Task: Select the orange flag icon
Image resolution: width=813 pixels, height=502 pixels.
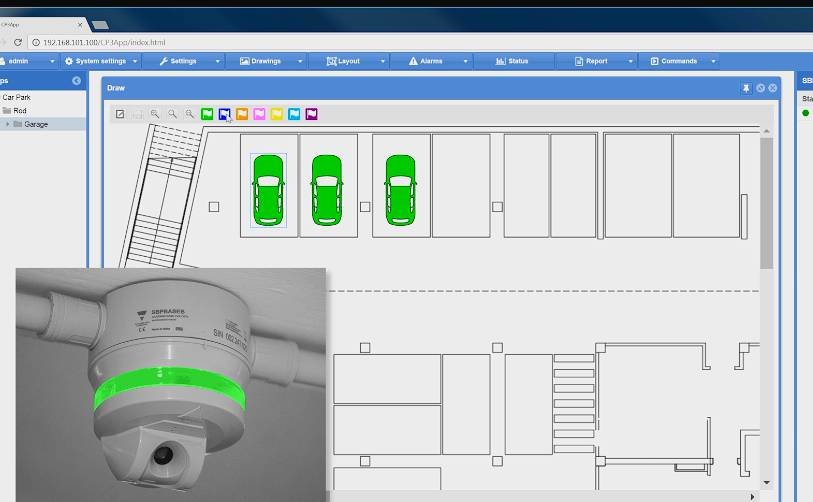Action: [242, 115]
